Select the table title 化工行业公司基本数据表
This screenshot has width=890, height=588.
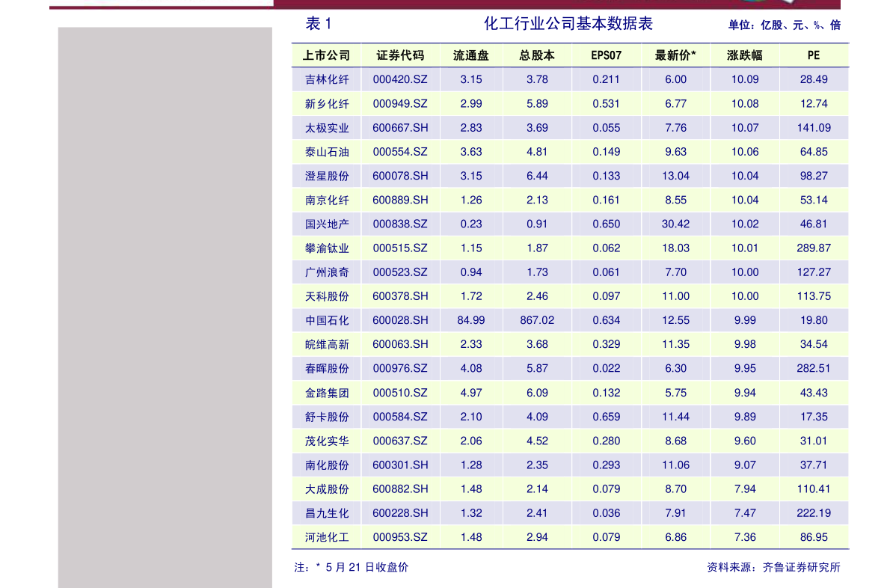568,24
